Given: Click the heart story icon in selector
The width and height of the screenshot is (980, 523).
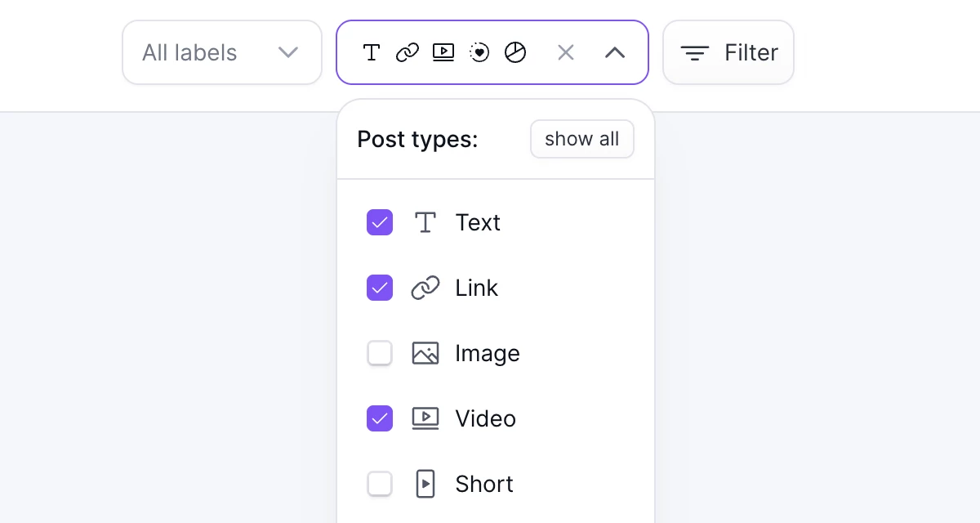Looking at the screenshot, I should (x=479, y=52).
